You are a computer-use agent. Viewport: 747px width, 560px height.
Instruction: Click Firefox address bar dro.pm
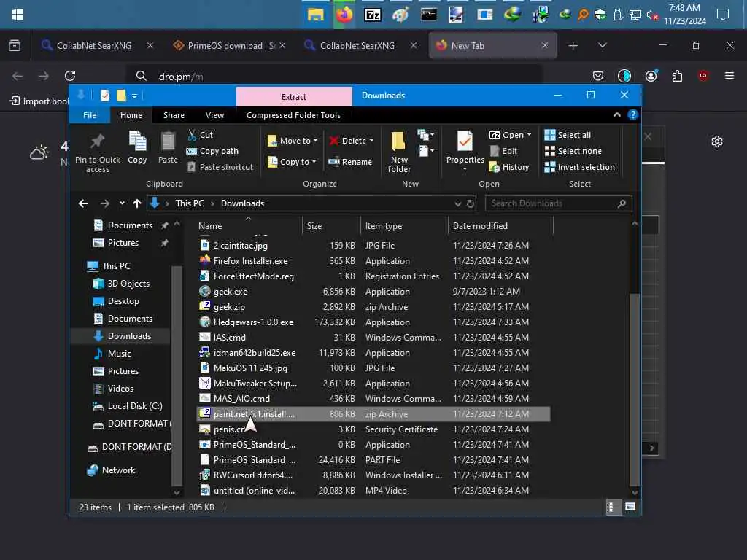click(x=333, y=76)
